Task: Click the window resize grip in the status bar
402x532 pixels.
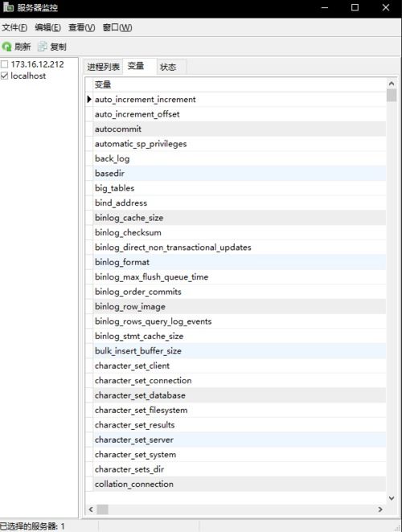Action: 398,528
